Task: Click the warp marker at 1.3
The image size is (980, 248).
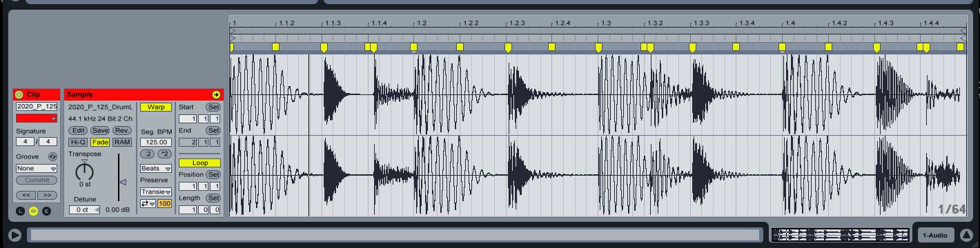Action: (598, 48)
